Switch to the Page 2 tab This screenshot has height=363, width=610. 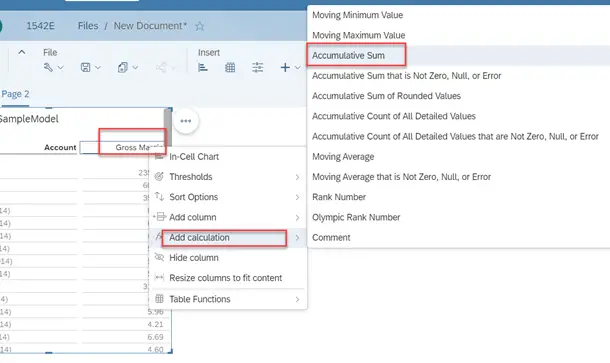[15, 94]
